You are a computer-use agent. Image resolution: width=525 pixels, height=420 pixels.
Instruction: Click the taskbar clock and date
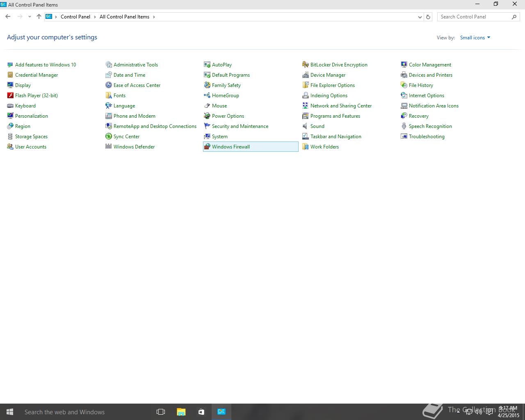pos(509,412)
